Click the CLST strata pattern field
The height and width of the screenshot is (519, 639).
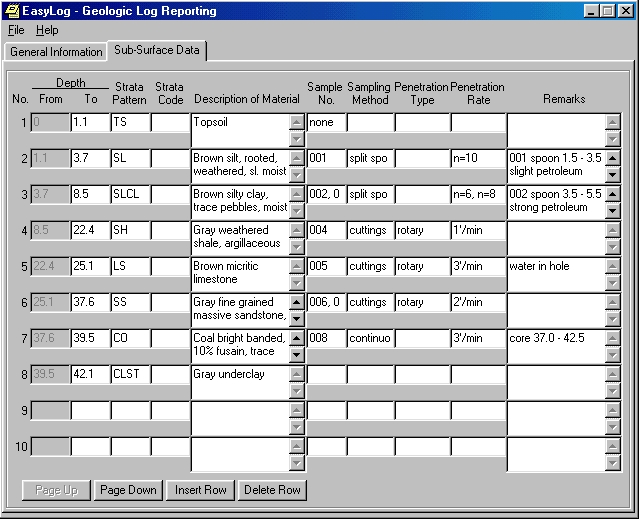130,374
